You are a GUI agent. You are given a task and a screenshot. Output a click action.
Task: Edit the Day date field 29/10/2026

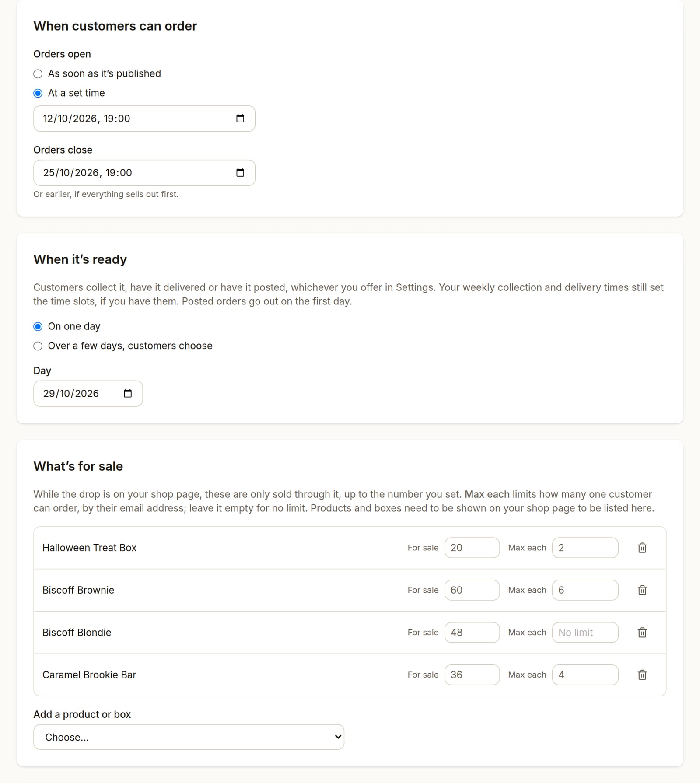[x=88, y=393]
